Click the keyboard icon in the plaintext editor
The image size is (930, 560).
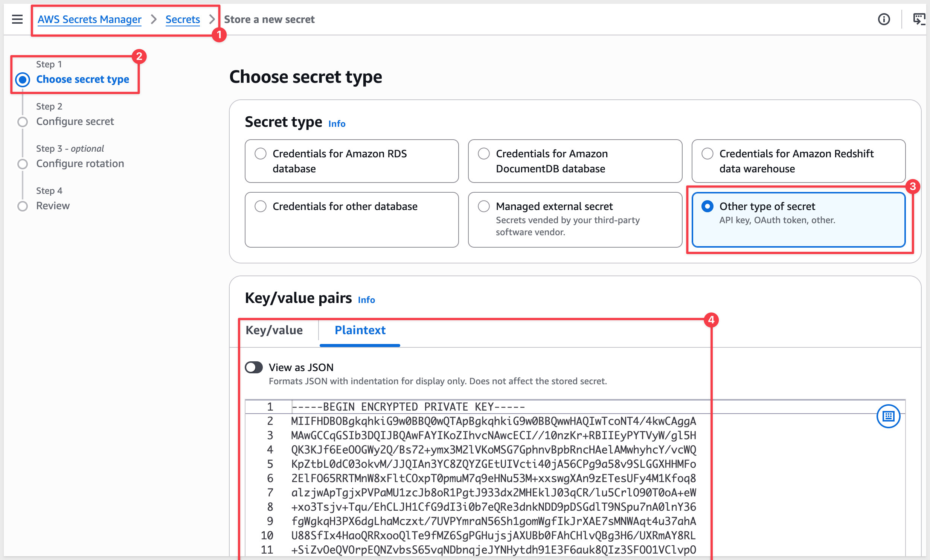tap(888, 416)
